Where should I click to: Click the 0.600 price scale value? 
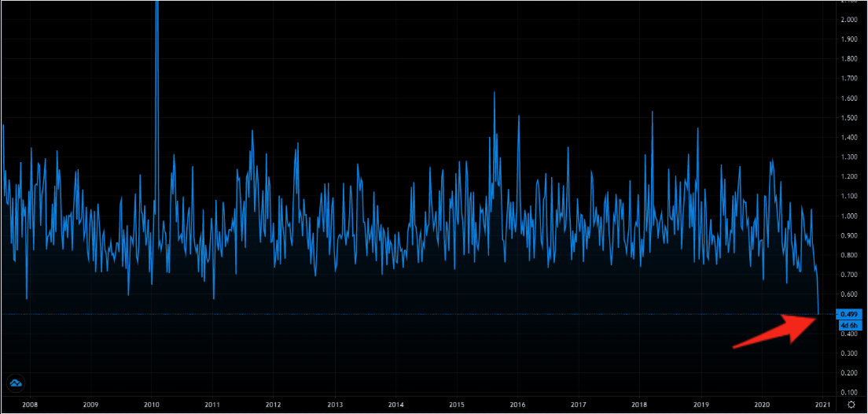point(848,295)
